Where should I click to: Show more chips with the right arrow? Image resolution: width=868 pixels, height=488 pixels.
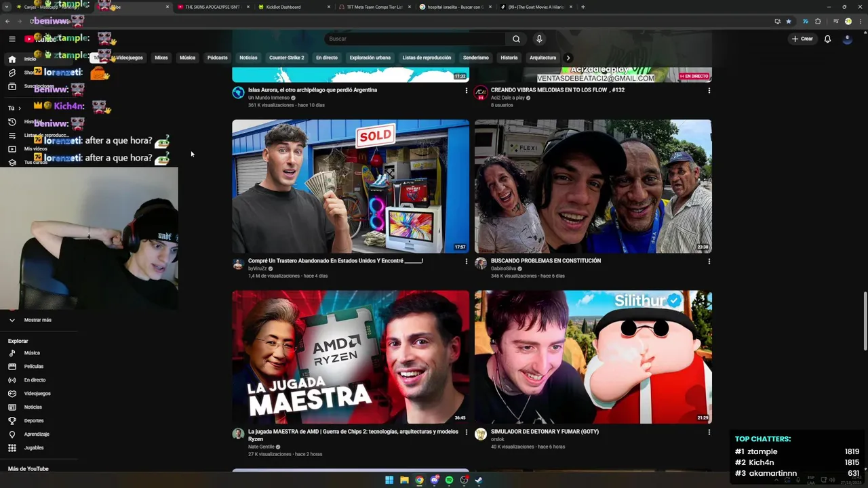point(568,58)
